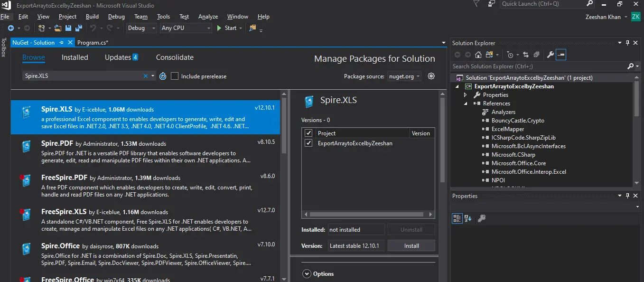Viewport: 644px width, 282px height.
Task: Clear the Spire.XLS search text
Action: coord(146,76)
